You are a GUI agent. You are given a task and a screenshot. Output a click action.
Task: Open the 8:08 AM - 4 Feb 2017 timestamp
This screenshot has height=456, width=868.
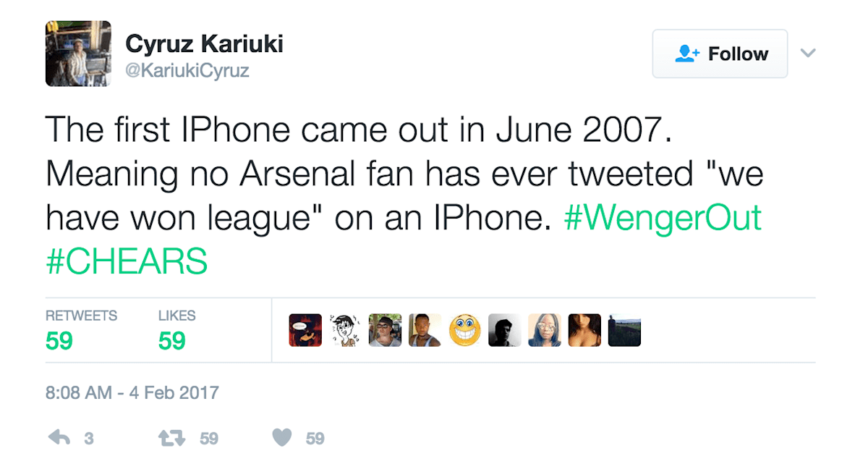pyautogui.click(x=132, y=393)
